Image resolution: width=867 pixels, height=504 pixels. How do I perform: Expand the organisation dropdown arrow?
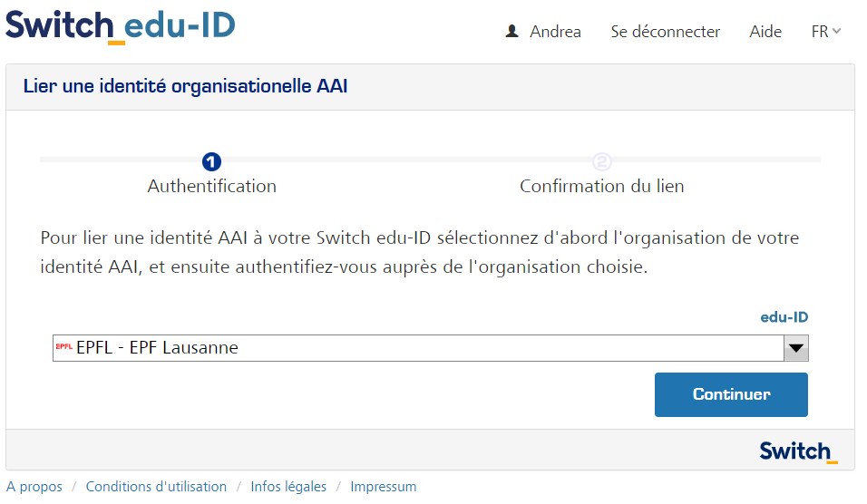[795, 348]
